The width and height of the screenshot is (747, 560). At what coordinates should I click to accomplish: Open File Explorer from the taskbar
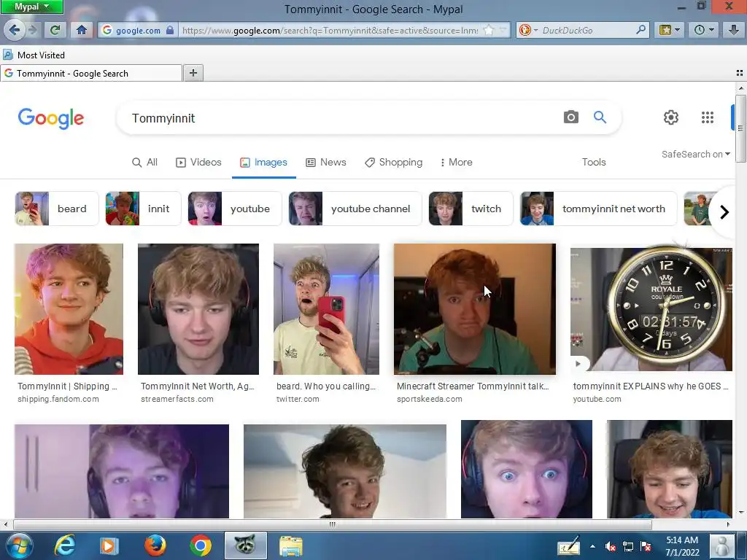(290, 545)
